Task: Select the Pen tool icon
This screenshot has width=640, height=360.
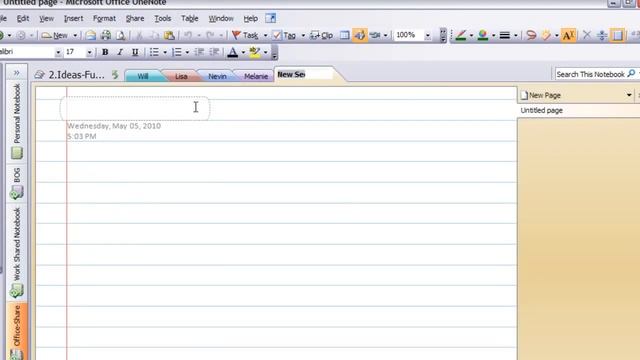Action: pyautogui.click(x=461, y=36)
